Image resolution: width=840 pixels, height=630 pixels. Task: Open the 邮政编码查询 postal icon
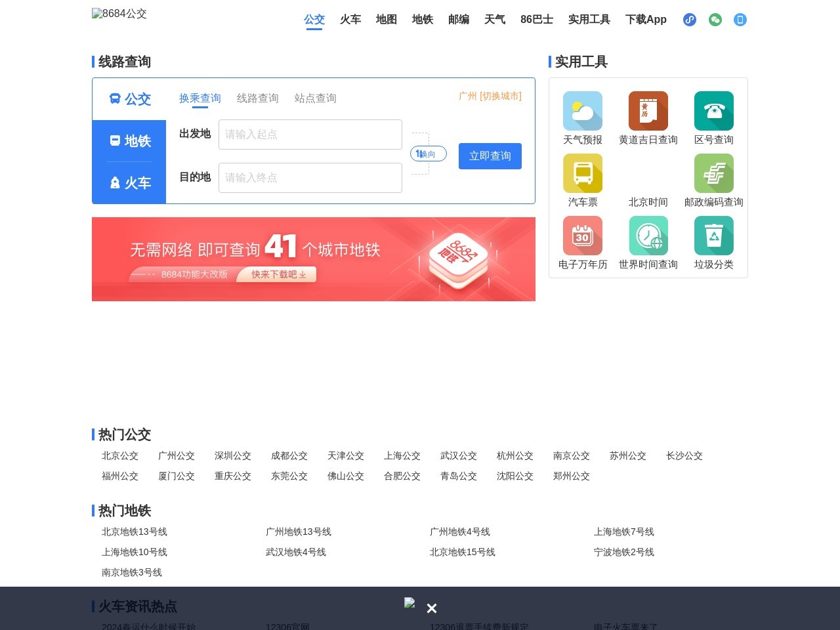[714, 173]
